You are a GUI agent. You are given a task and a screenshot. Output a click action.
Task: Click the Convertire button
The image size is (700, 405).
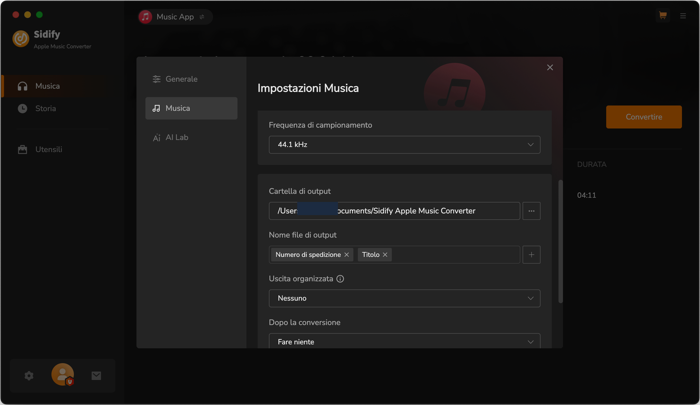(x=643, y=117)
